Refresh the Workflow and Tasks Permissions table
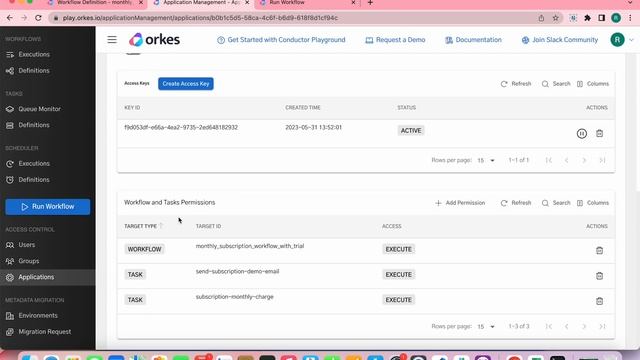This screenshot has width=640, height=360. click(516, 203)
